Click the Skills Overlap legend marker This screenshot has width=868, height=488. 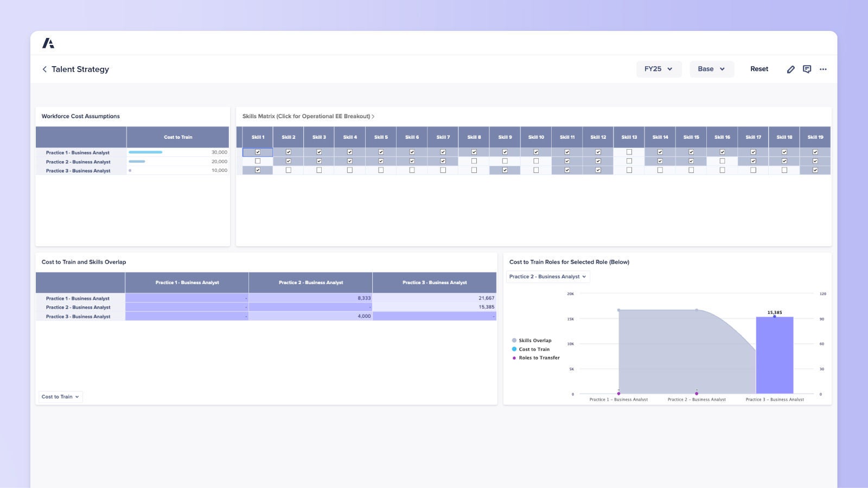[x=514, y=341]
